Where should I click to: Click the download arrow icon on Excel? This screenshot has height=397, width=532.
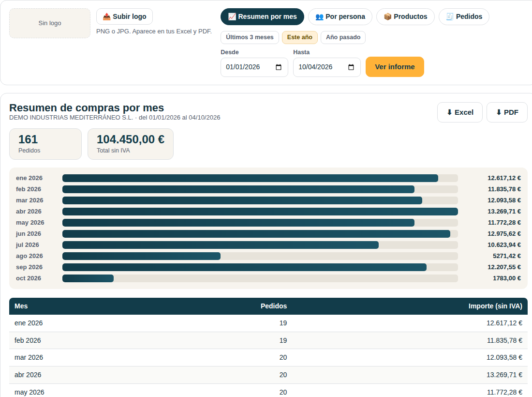coord(449,112)
